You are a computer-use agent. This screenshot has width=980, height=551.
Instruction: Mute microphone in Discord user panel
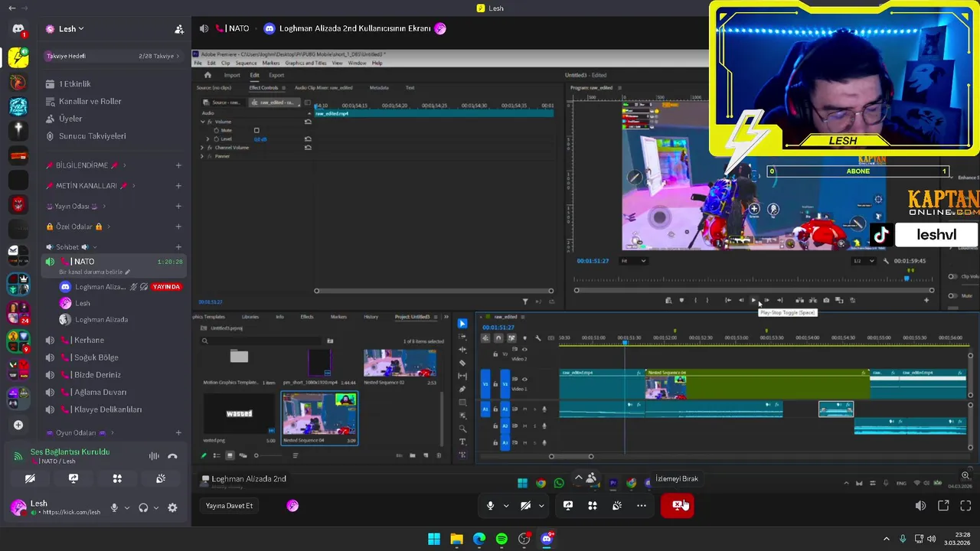click(x=114, y=507)
